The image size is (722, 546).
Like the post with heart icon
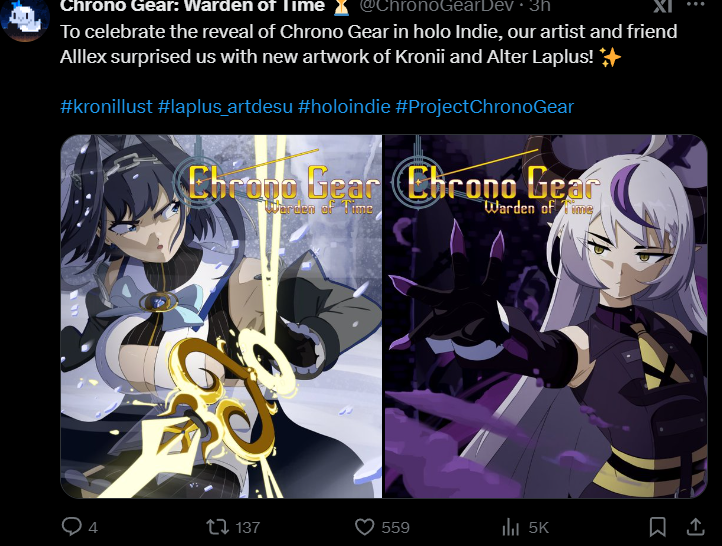point(364,527)
